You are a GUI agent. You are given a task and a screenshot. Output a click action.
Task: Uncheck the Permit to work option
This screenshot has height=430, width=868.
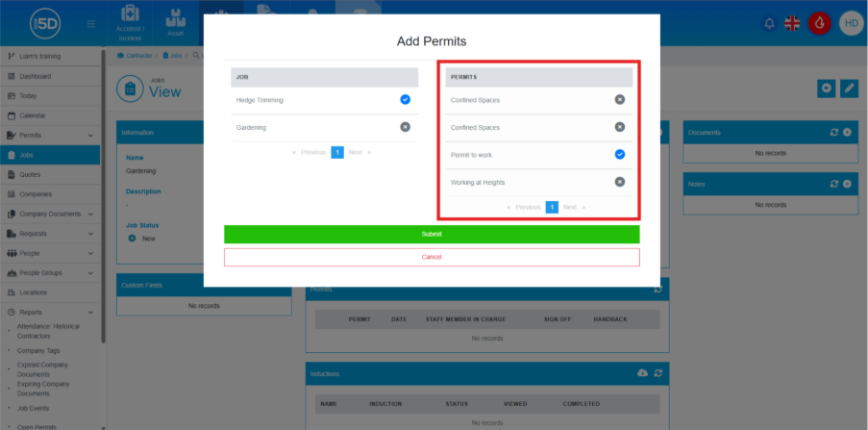tap(619, 154)
